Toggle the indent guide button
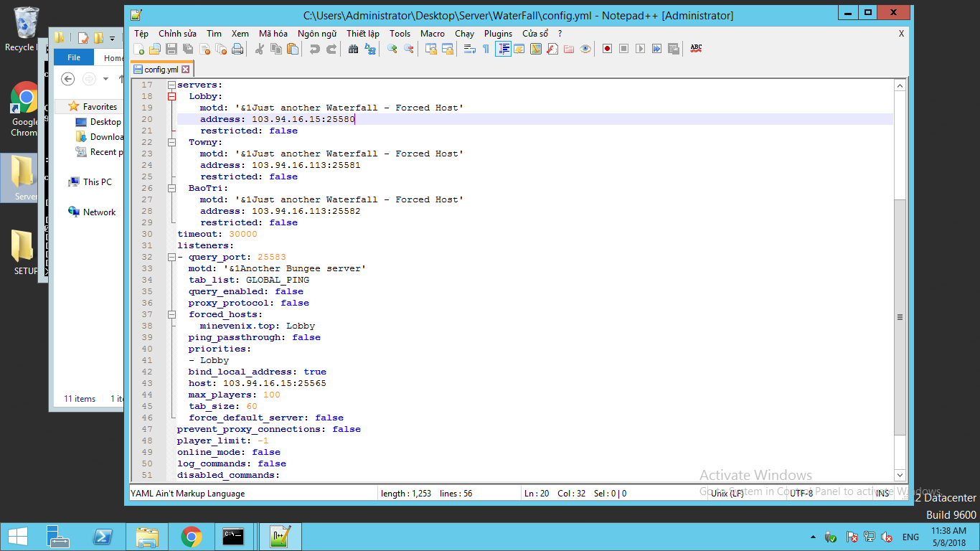 coord(503,49)
